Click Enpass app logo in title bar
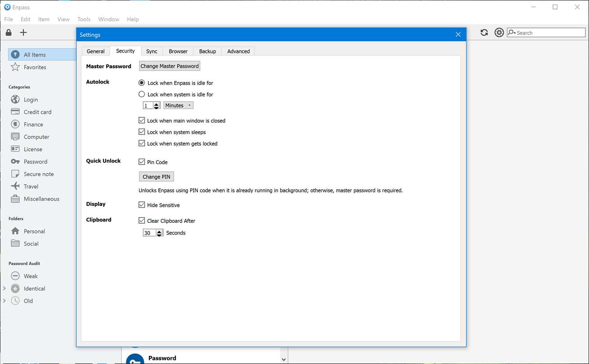 [7, 7]
